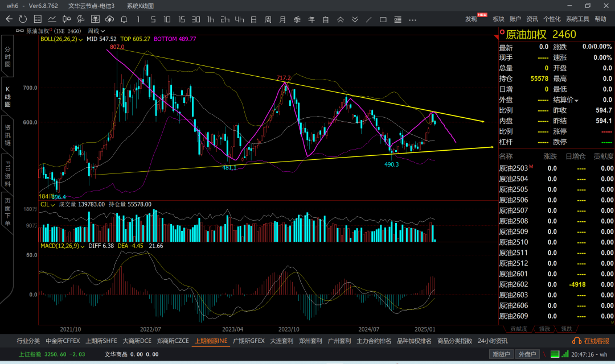
Task: Open 在线客服 online support link
Action: [x=593, y=341]
